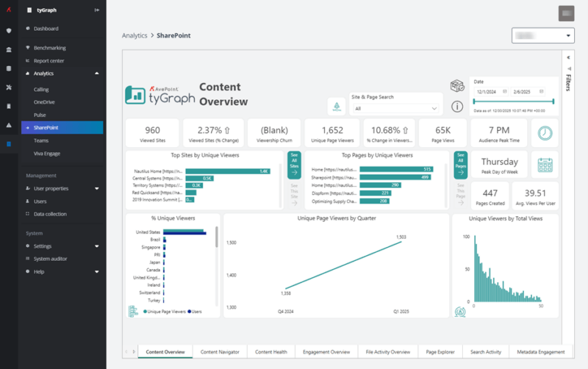The image size is (588, 369).
Task: Click the shield icon in the left rail
Action: [9, 30]
